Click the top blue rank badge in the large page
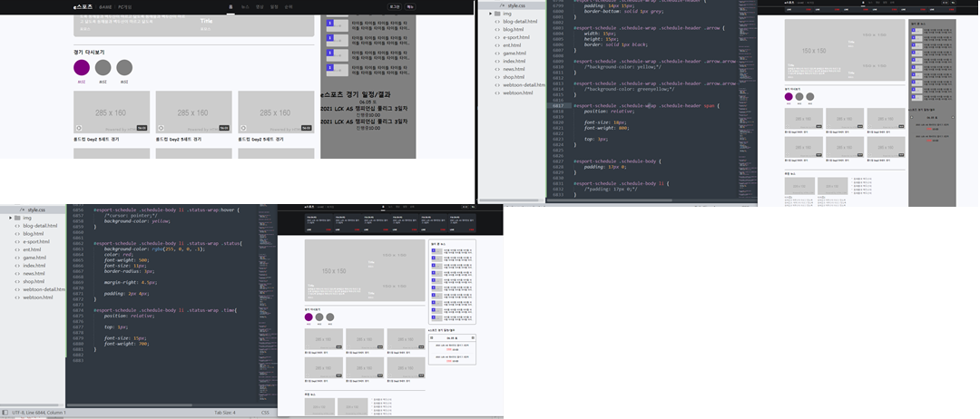Viewport: 980px width, 419px height. (329, 22)
